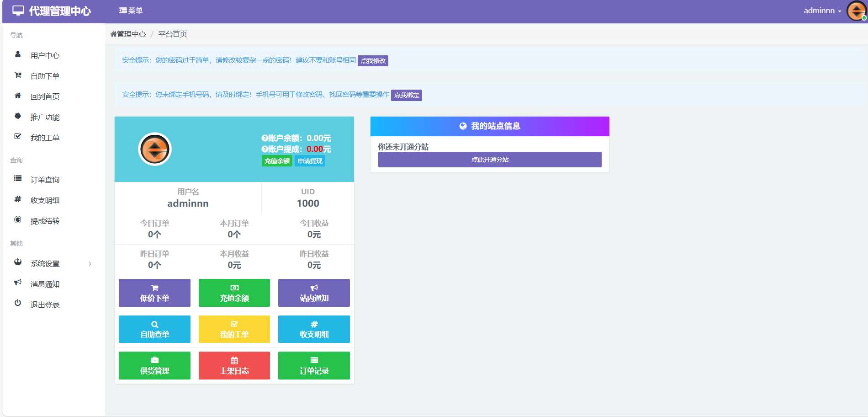Click 点此开通分站 button
Image resolution: width=868 pixels, height=417 pixels.
tap(490, 160)
